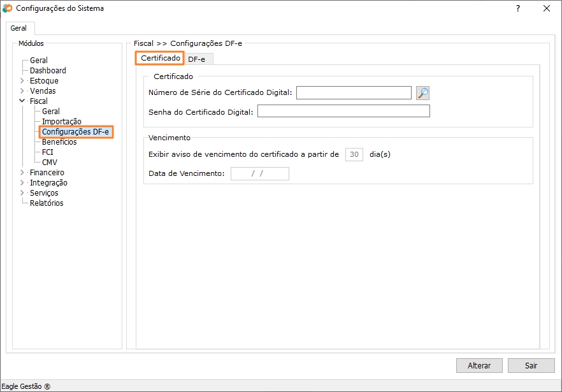
Task: Expand the Estoque module tree
Action: (x=22, y=81)
